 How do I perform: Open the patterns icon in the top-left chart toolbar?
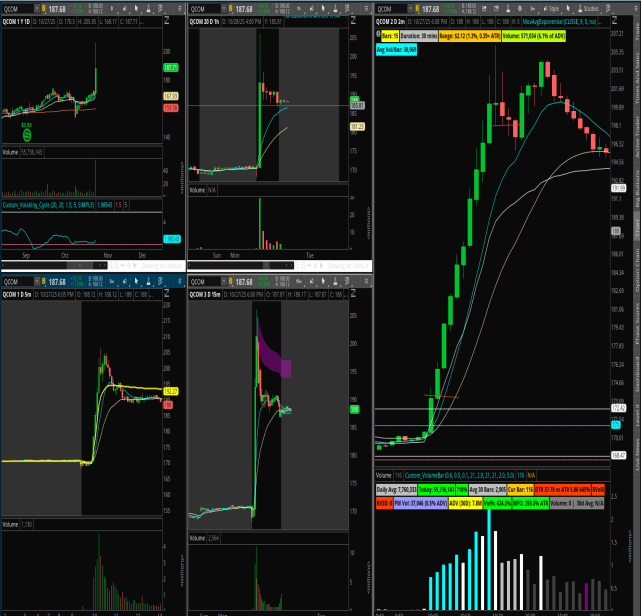coord(160,9)
